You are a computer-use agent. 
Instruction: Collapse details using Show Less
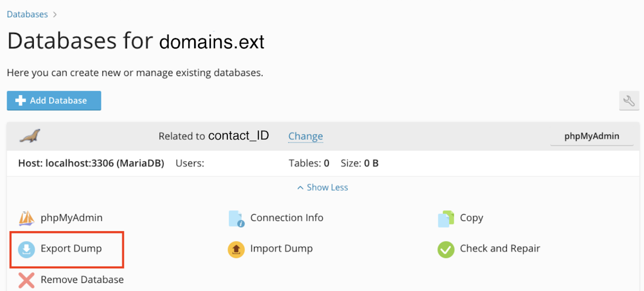327,187
